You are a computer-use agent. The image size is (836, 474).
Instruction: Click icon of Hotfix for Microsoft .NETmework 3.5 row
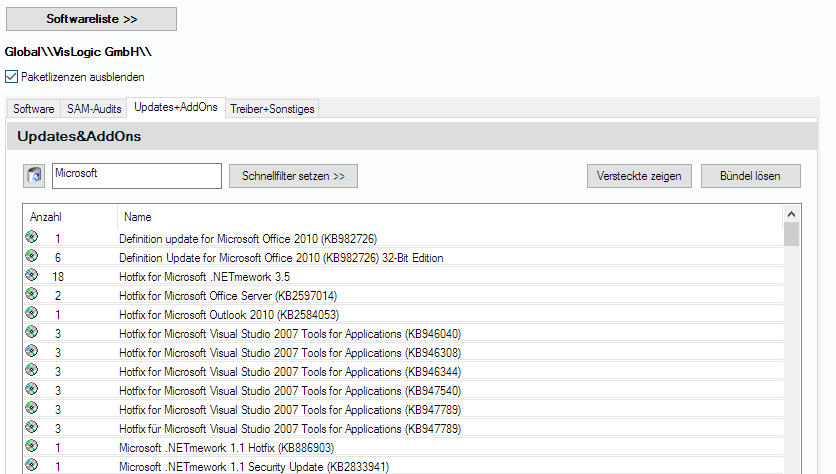tap(31, 275)
